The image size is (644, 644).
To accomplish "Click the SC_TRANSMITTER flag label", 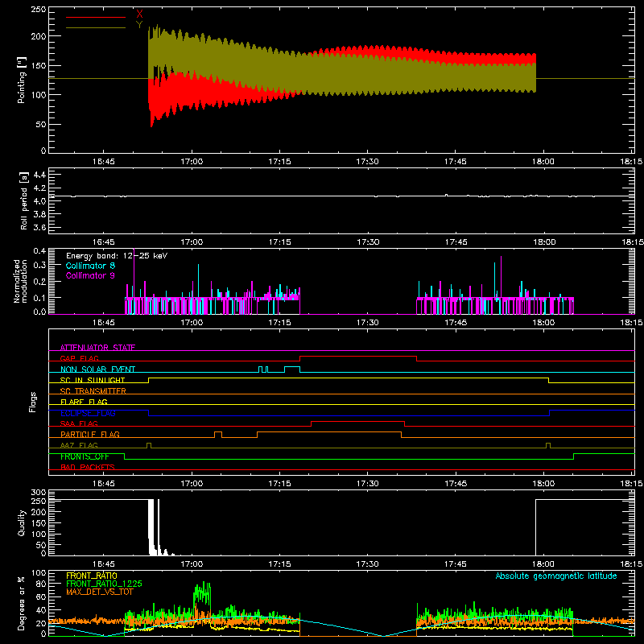I will tap(93, 391).
